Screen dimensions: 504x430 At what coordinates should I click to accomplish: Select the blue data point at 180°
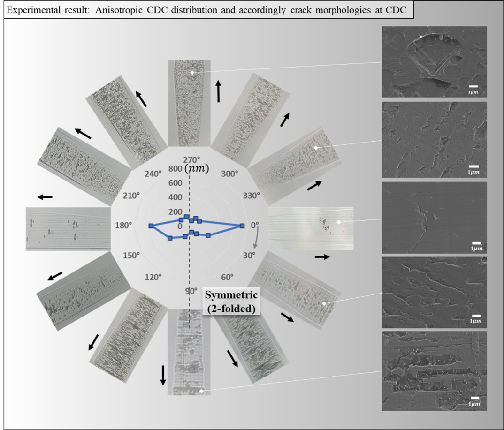click(151, 226)
